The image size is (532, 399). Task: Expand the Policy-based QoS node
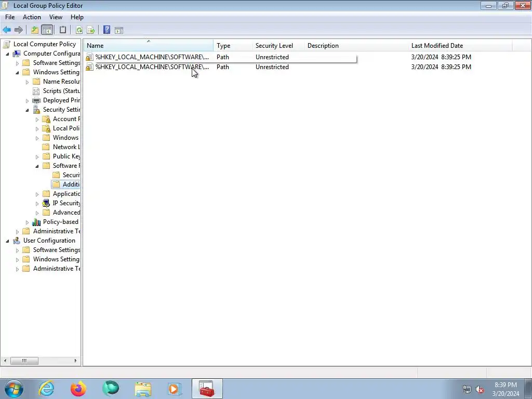pos(27,222)
